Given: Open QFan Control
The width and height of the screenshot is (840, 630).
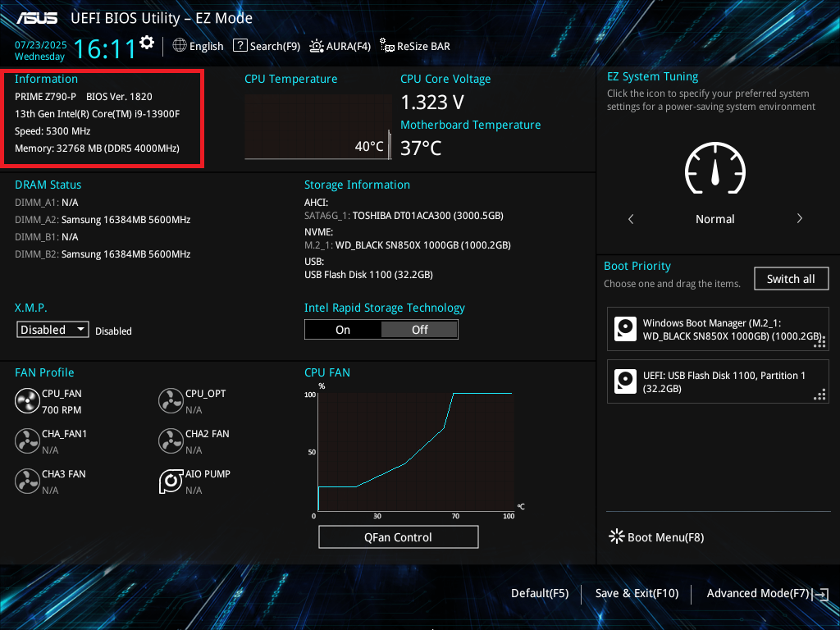Looking at the screenshot, I should [398, 536].
